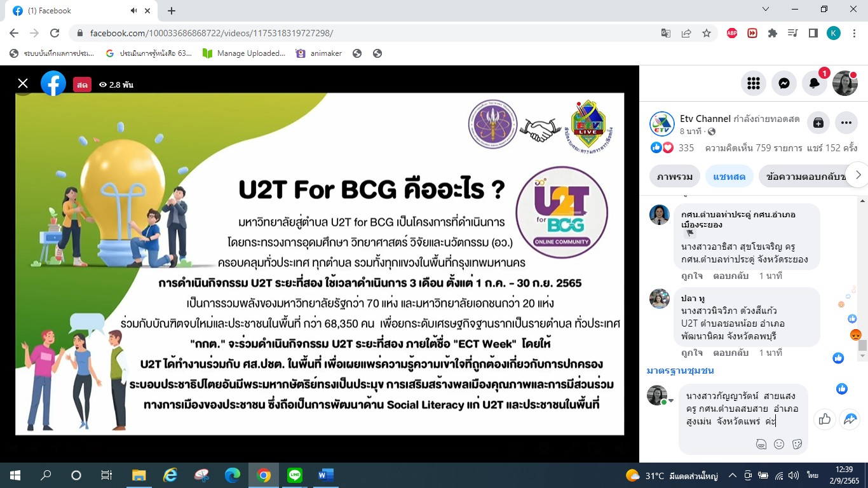Show hidden system tray icons
Viewport: 868px width, 488px height.
(x=733, y=475)
